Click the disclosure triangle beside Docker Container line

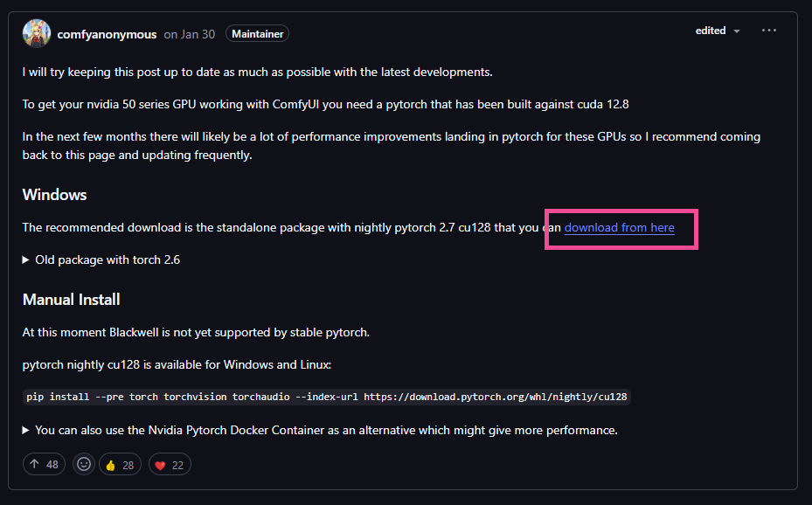tap(25, 430)
